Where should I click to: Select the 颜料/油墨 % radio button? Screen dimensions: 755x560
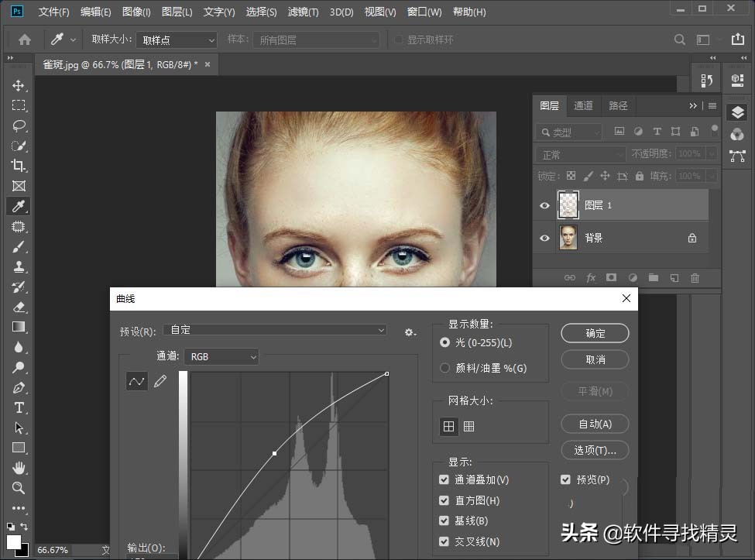tap(444, 368)
